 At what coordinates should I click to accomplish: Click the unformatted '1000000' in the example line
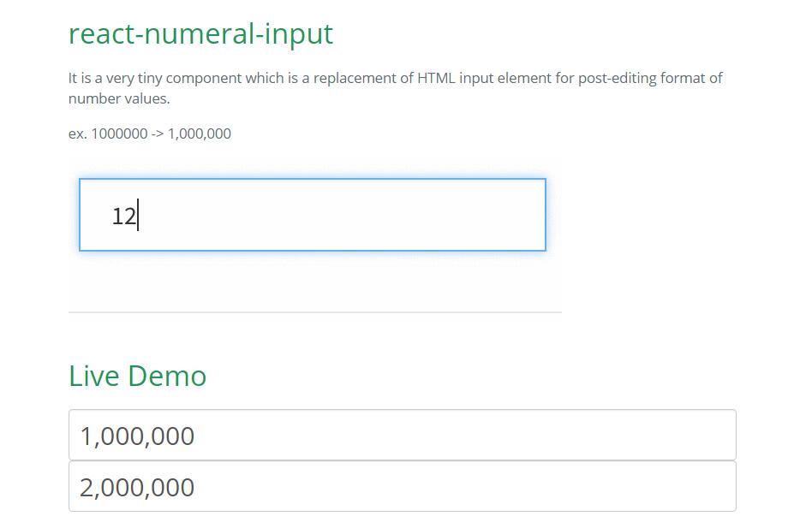[119, 134]
